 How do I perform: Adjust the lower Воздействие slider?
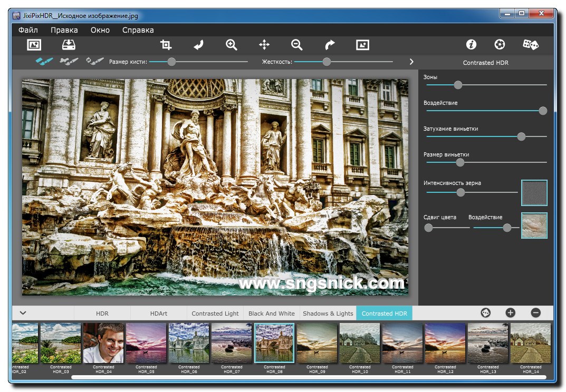pyautogui.click(x=507, y=228)
